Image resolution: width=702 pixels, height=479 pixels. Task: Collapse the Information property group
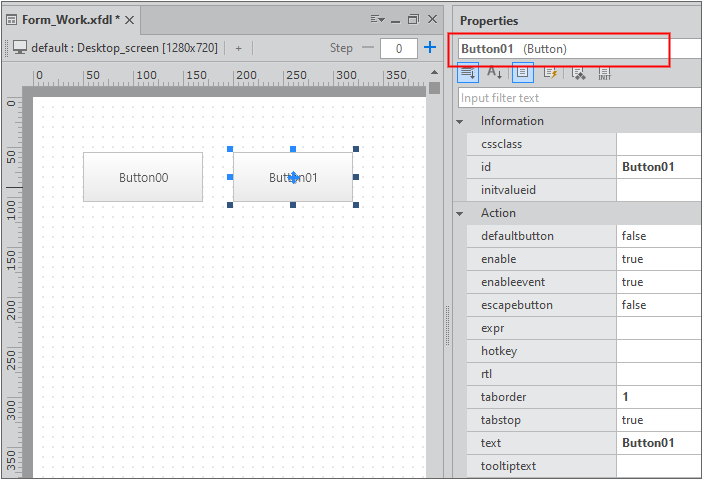[x=460, y=121]
